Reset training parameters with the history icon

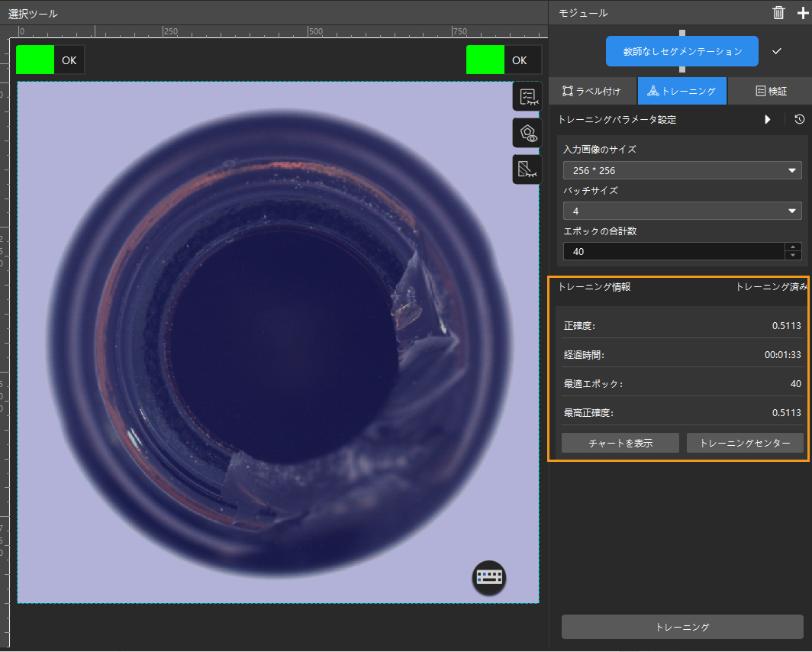(x=800, y=120)
